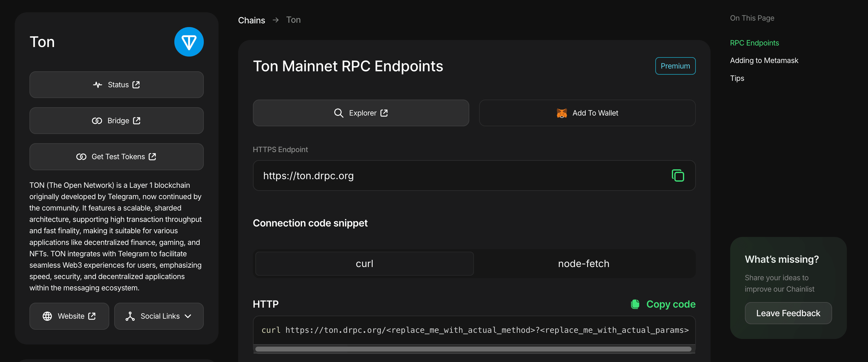Screen dimensions: 868x362
Task: Click the Premium badge
Action: (x=675, y=66)
